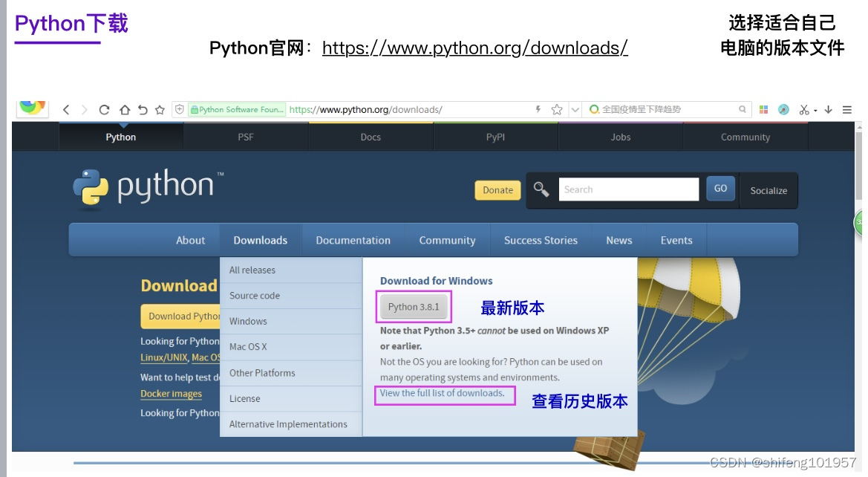Open the About navigation menu
This screenshot has height=477, width=868.
190,240
